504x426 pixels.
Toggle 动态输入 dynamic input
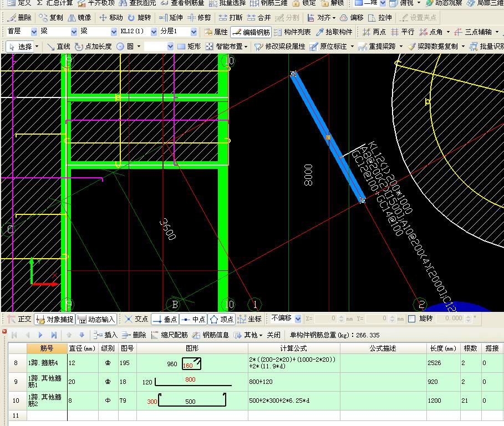click(x=96, y=319)
